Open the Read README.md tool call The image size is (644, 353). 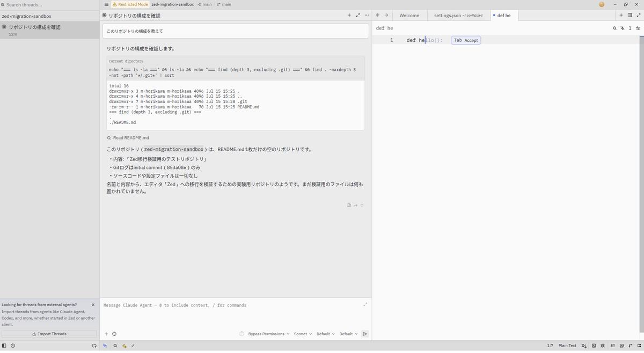pyautogui.click(x=128, y=138)
